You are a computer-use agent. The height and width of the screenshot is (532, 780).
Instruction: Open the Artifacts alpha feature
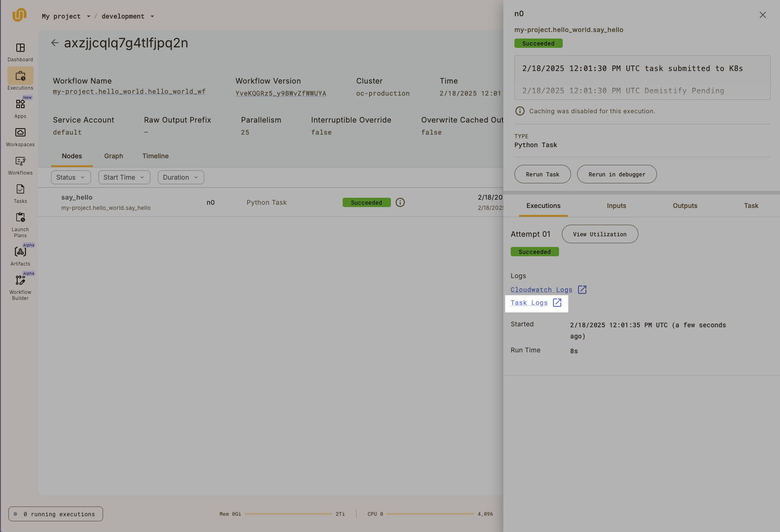click(x=20, y=254)
